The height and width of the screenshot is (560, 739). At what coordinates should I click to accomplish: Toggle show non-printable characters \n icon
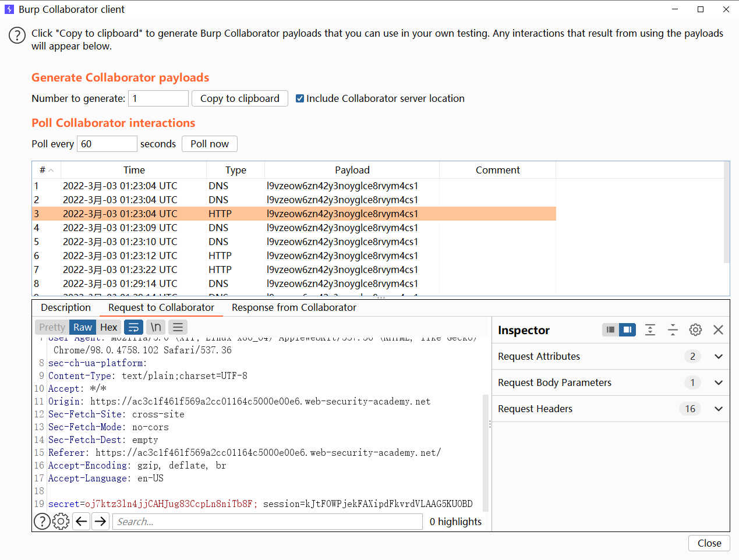[155, 327]
